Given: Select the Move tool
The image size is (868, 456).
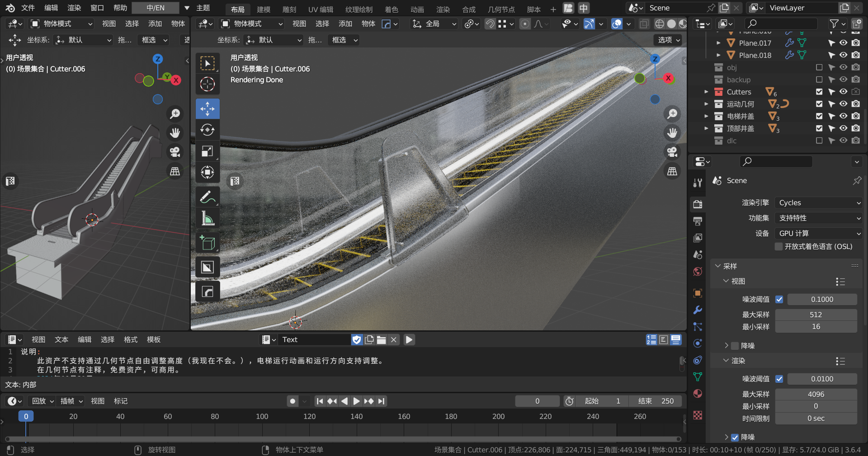Looking at the screenshot, I should tap(208, 109).
